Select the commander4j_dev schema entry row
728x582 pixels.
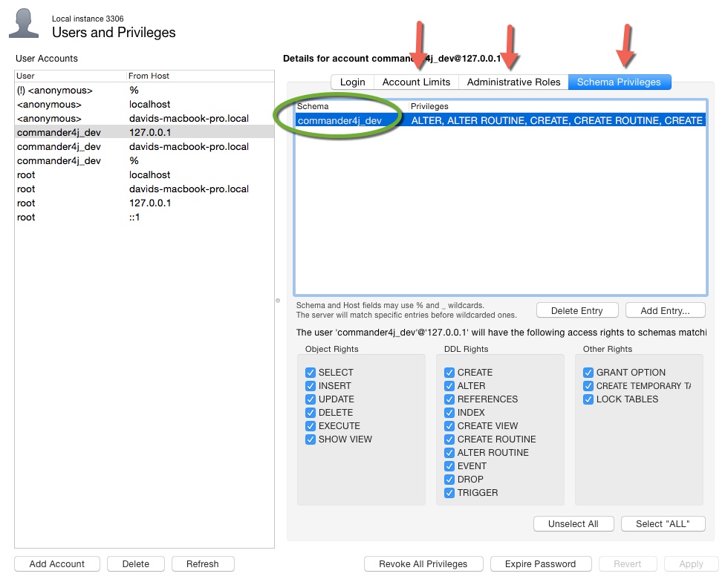tap(499, 120)
